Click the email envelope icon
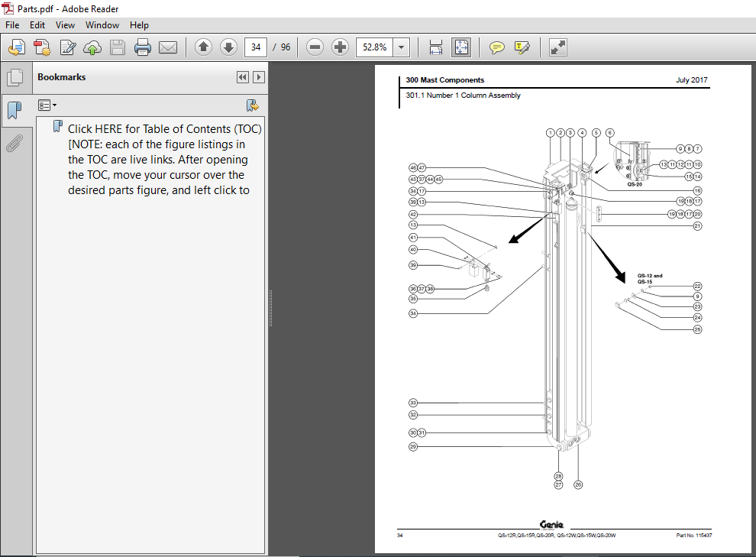The width and height of the screenshot is (756, 557). [168, 47]
